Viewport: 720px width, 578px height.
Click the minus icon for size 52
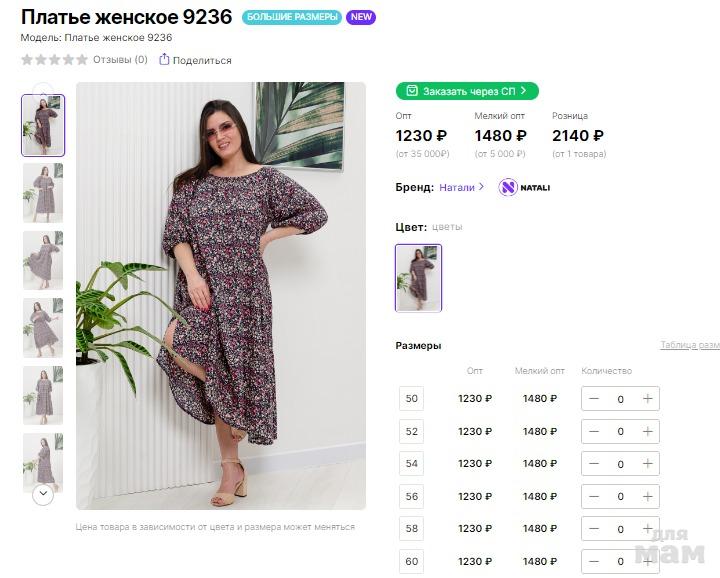[594, 432]
